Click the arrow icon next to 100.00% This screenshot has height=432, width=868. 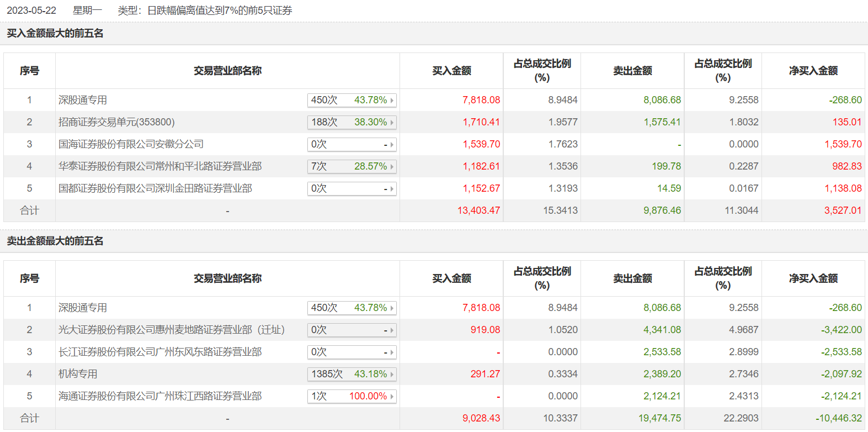pyautogui.click(x=392, y=397)
